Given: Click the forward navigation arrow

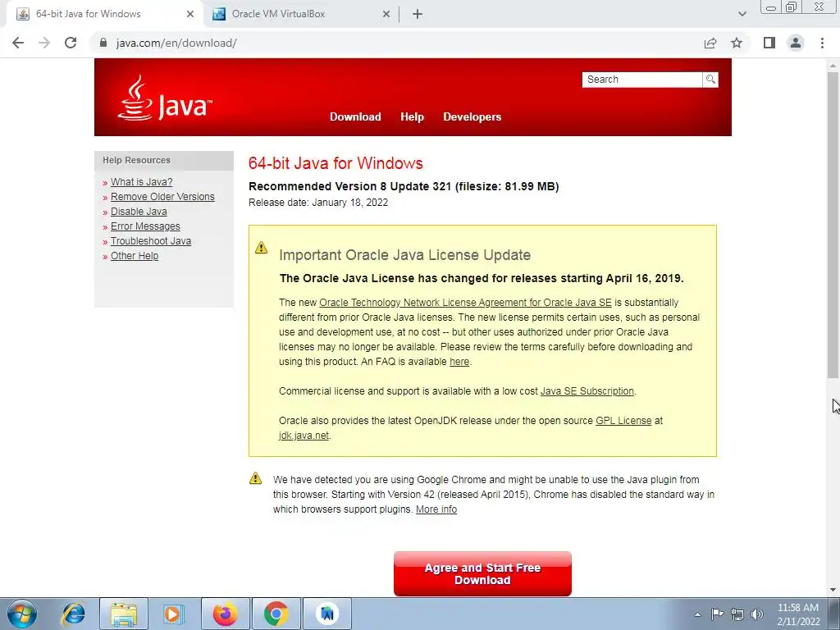Looking at the screenshot, I should pos(44,43).
